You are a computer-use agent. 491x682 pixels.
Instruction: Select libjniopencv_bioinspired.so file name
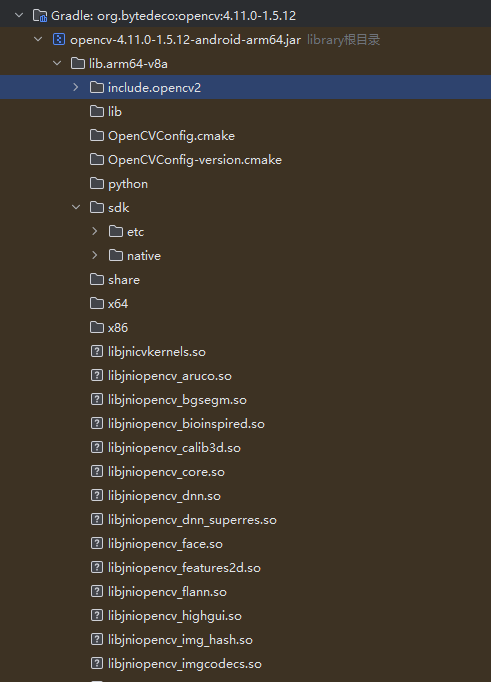186,424
